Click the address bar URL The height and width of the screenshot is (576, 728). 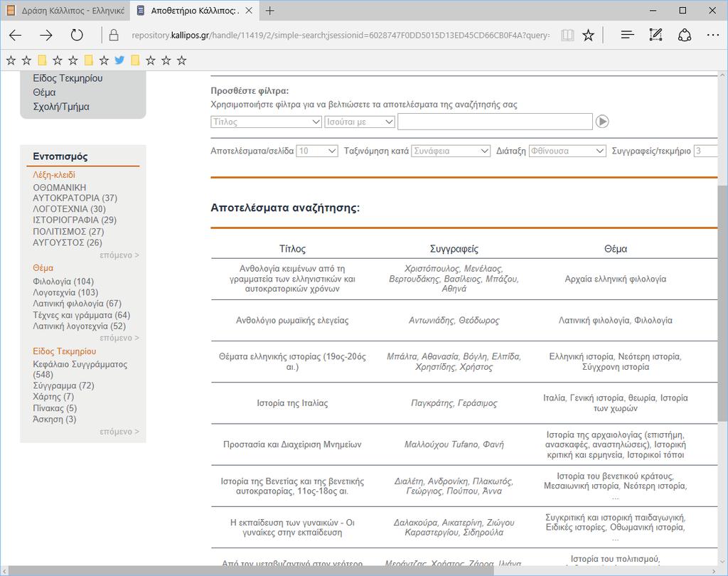341,36
